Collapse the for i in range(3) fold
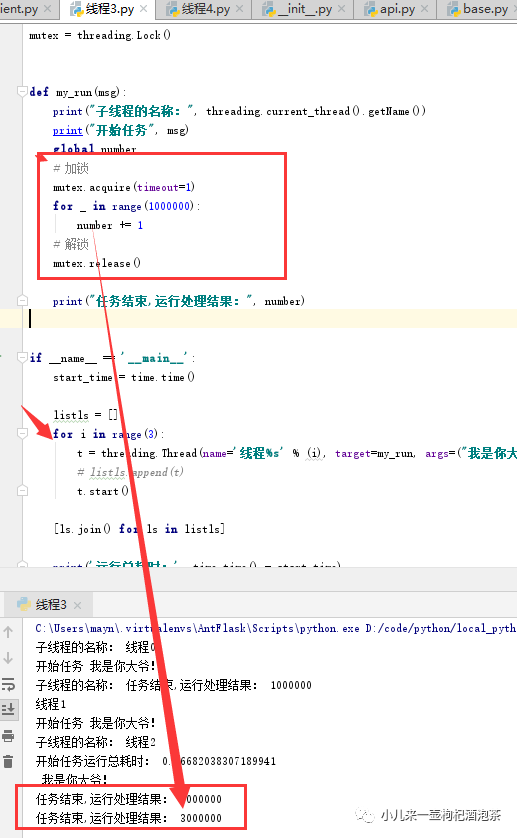The image size is (517, 838). (22, 433)
